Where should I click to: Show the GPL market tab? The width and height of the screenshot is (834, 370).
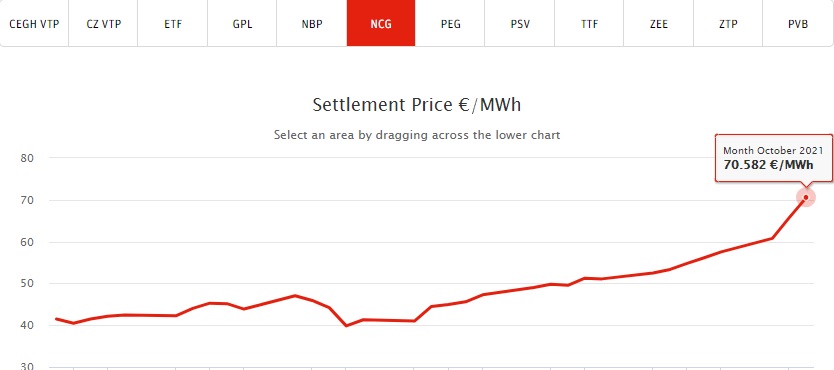point(242,23)
